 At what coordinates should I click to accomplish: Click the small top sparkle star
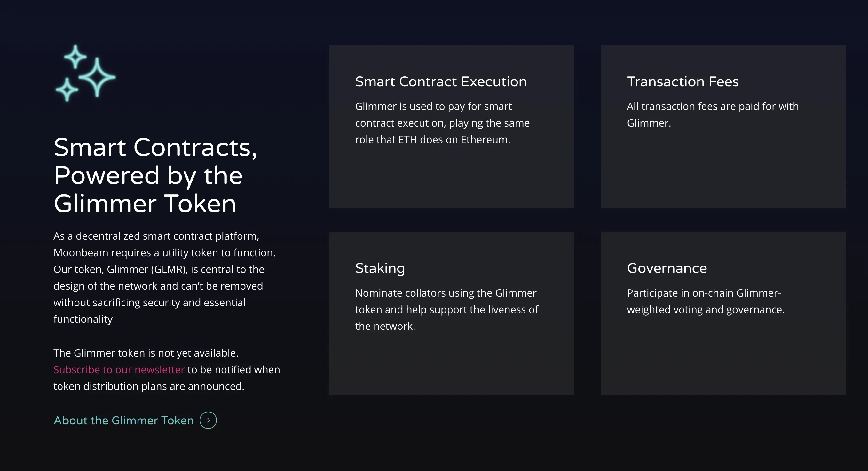point(75,57)
